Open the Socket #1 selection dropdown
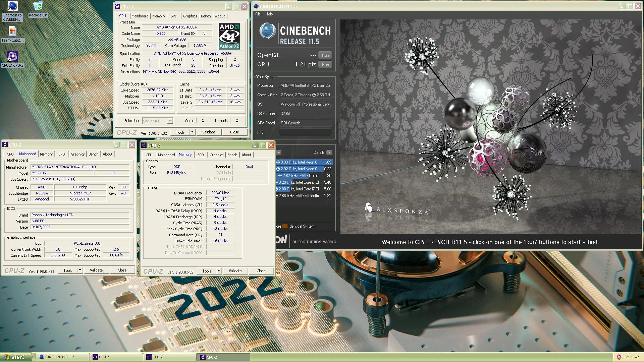 pos(157,121)
